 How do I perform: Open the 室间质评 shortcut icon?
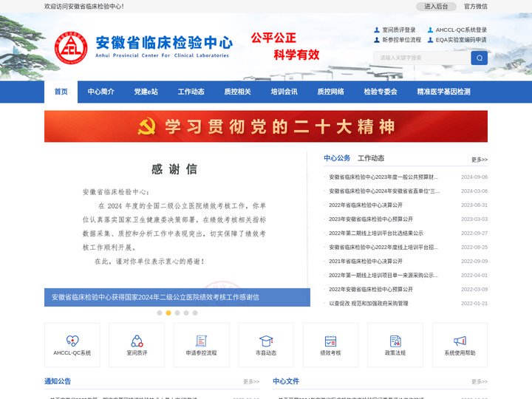(137, 341)
